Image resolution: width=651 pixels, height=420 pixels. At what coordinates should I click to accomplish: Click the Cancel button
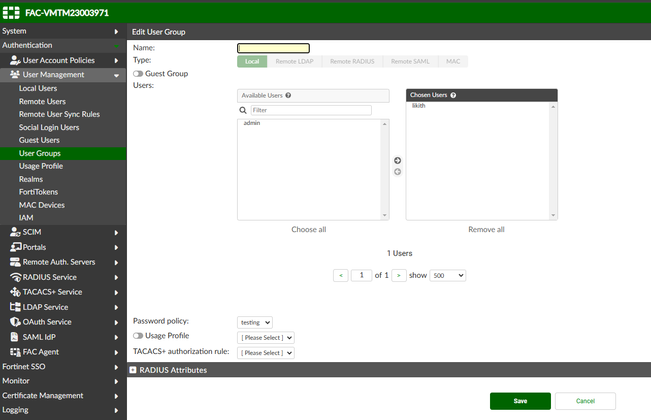point(585,401)
